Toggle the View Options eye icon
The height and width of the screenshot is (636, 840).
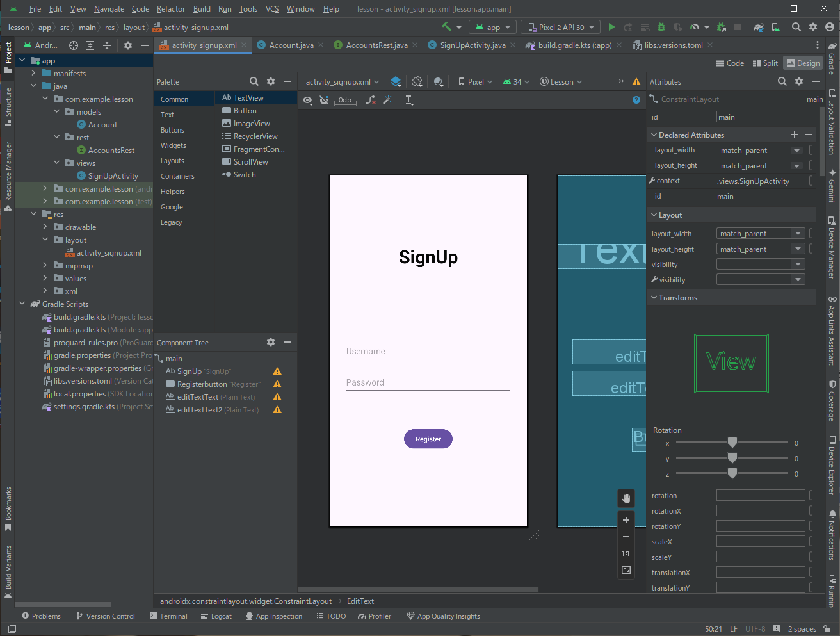pos(308,100)
